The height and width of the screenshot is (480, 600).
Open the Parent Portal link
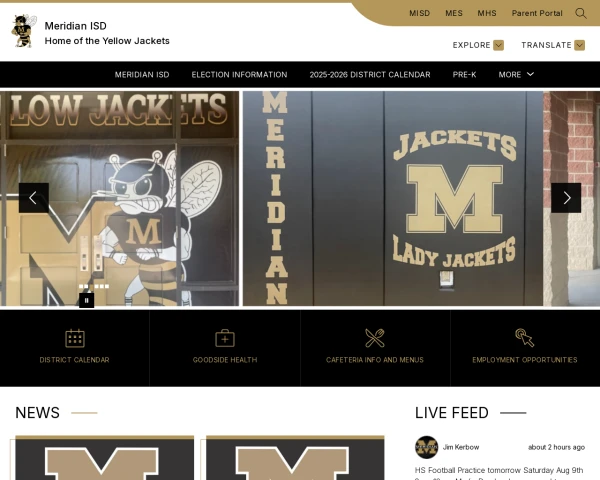click(537, 13)
